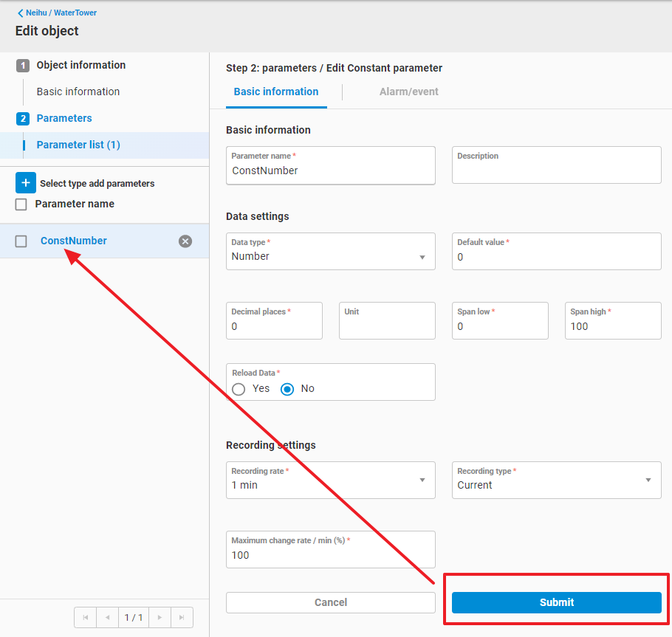The image size is (672, 637).
Task: Jump to the last page of the list
Action: click(x=182, y=617)
